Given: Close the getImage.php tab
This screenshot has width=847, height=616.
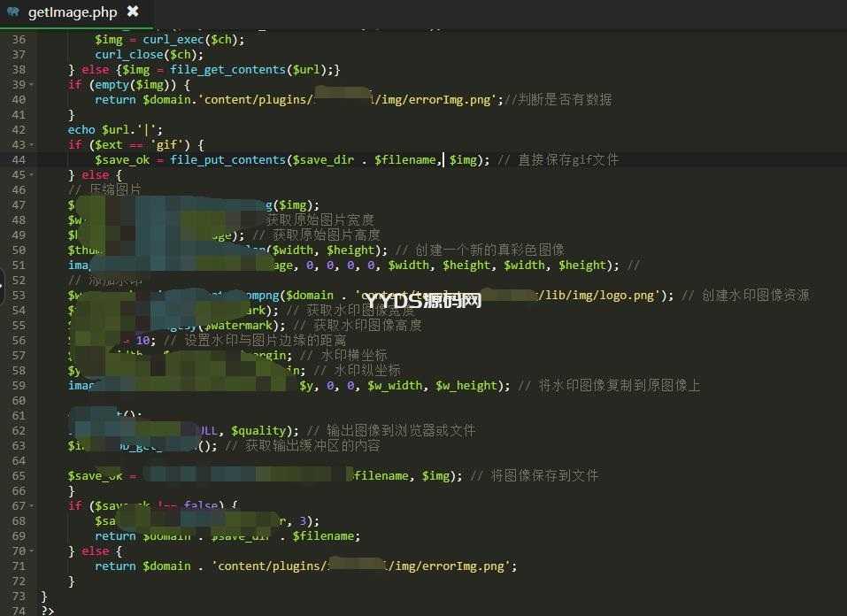Looking at the screenshot, I should (x=133, y=12).
